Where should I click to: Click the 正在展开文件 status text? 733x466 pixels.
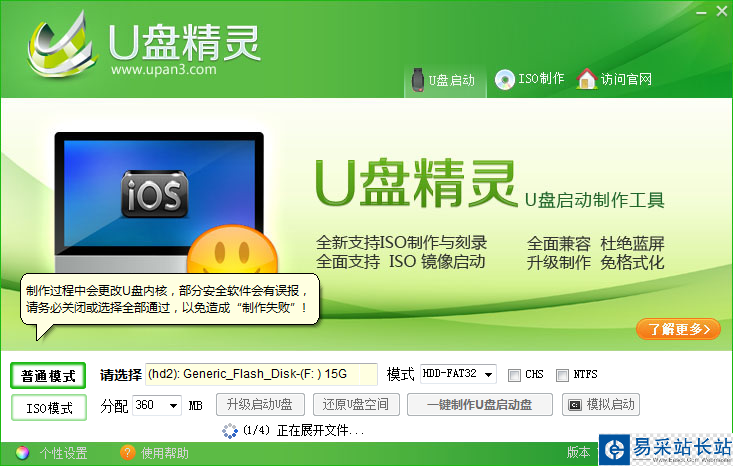(320, 430)
